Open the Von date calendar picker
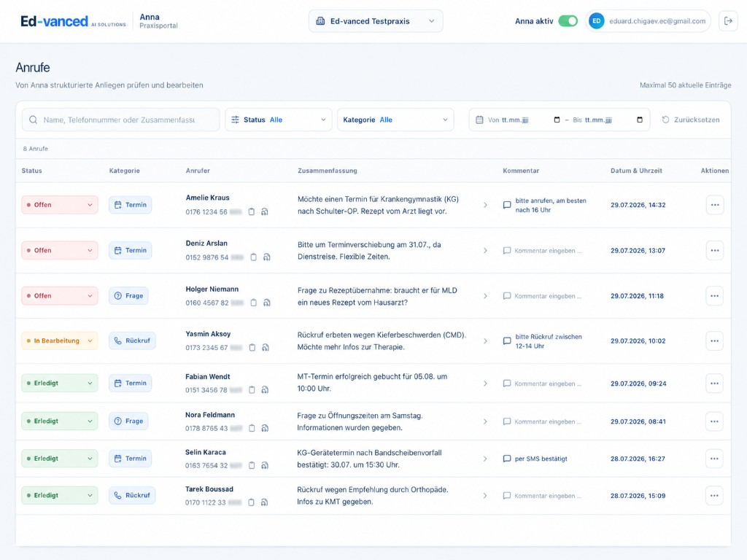The height and width of the screenshot is (560, 747). tap(557, 120)
